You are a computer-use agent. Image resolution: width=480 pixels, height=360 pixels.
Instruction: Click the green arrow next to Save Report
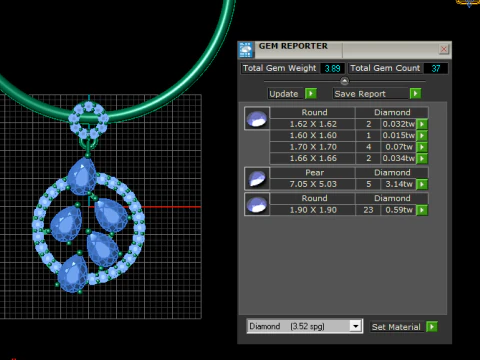click(x=415, y=94)
